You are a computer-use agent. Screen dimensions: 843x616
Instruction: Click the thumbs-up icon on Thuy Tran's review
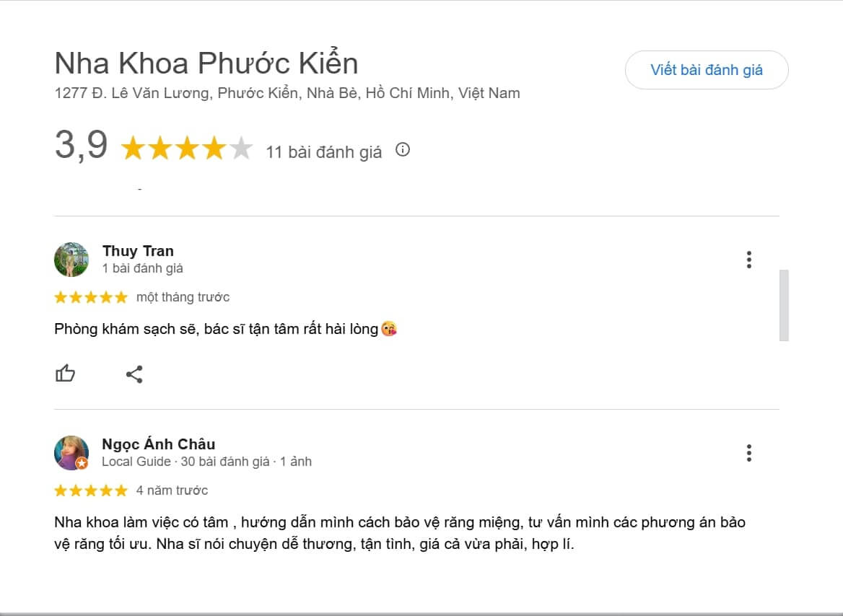66,374
